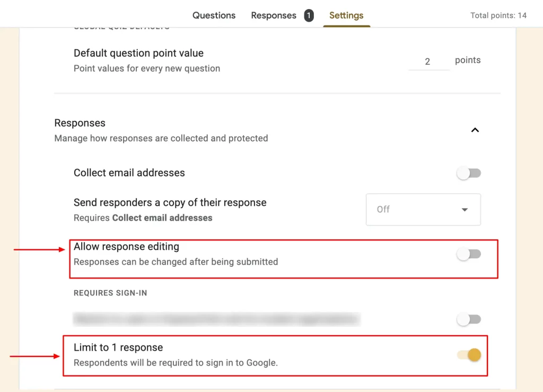The width and height of the screenshot is (543, 392).
Task: Disable the Limit to 1 response setting
Action: (469, 355)
